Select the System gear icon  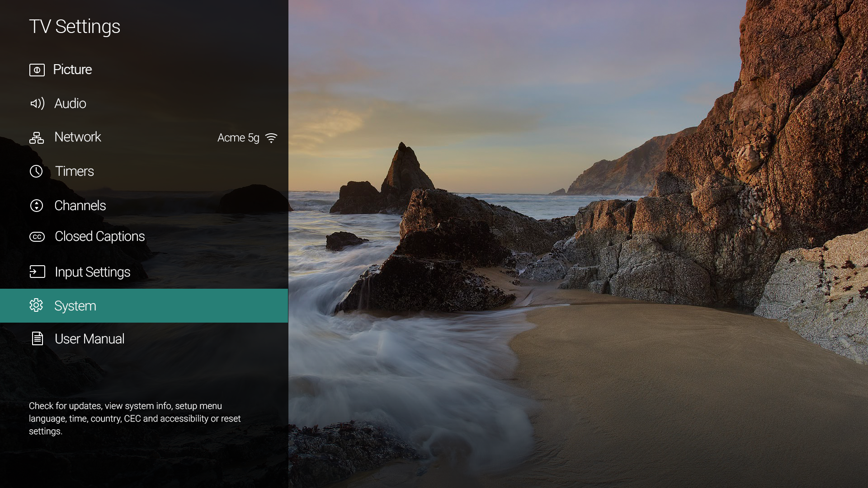36,305
